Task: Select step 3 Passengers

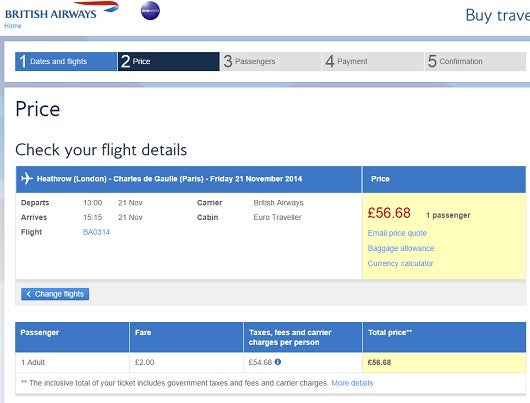Action: click(271, 62)
